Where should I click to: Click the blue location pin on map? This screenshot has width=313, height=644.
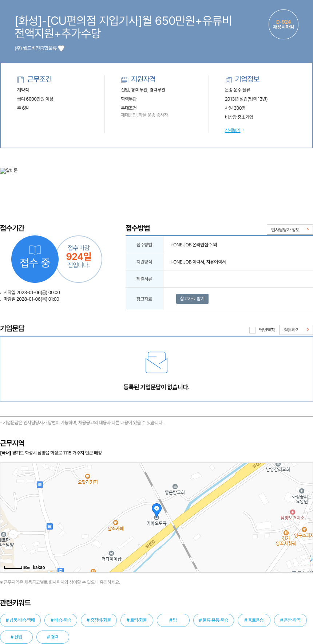coord(156,511)
